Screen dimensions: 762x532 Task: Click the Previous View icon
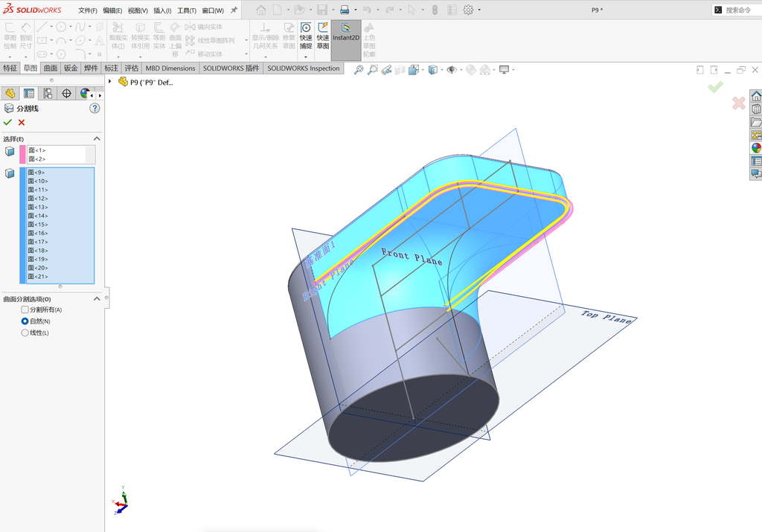click(386, 69)
